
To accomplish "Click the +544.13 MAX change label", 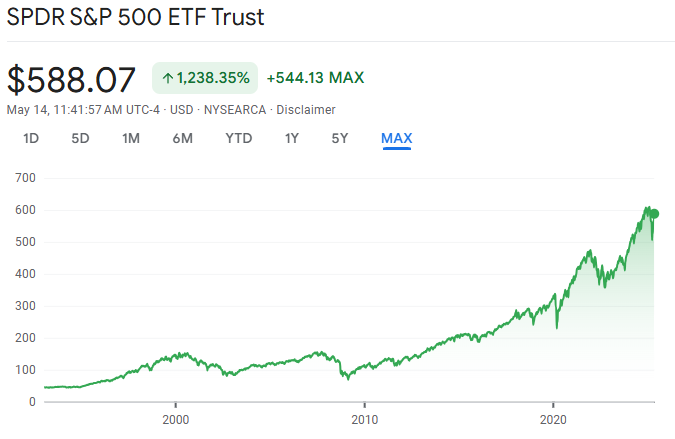I will [x=316, y=78].
